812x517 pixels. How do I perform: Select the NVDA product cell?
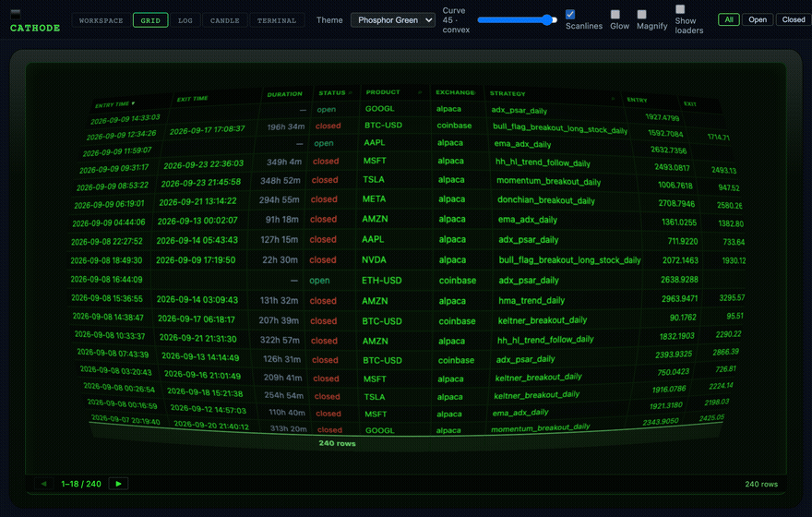(374, 260)
